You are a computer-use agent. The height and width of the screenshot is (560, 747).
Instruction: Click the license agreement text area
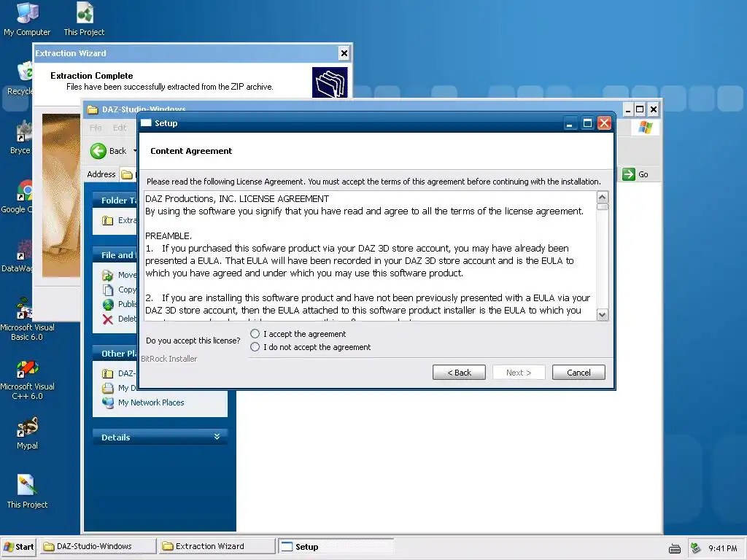[370, 256]
